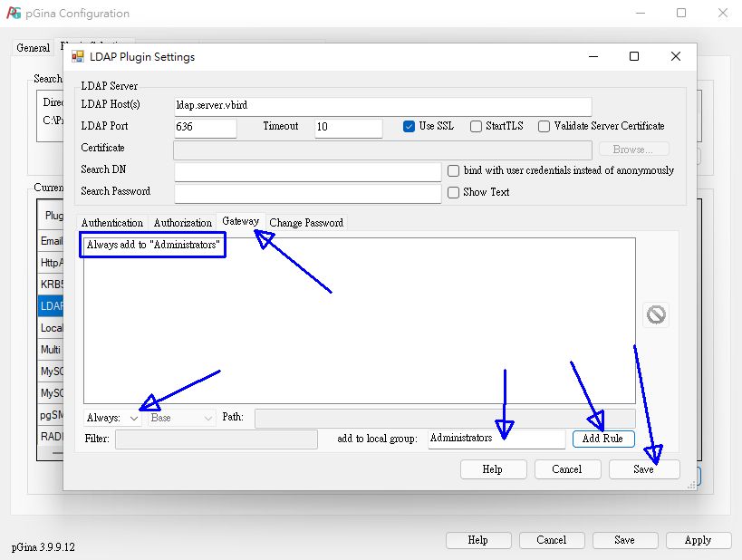
Task: Click the Add Rule button
Action: click(x=602, y=439)
